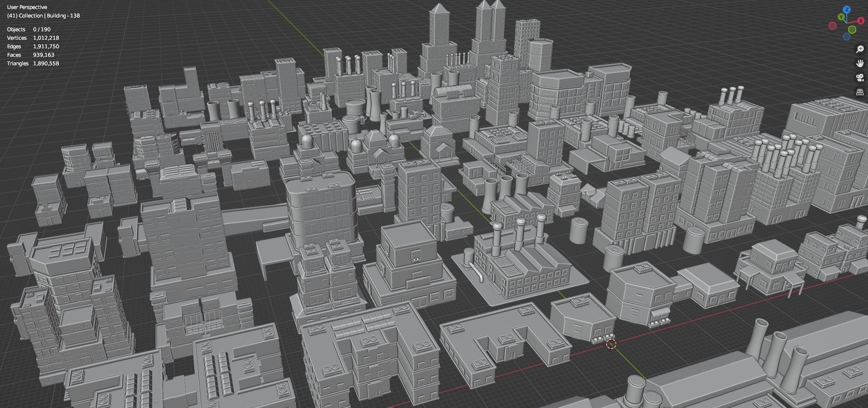Image resolution: width=868 pixels, height=408 pixels.
Task: Click the 'User Perspective' overlay text
Action: click(27, 7)
